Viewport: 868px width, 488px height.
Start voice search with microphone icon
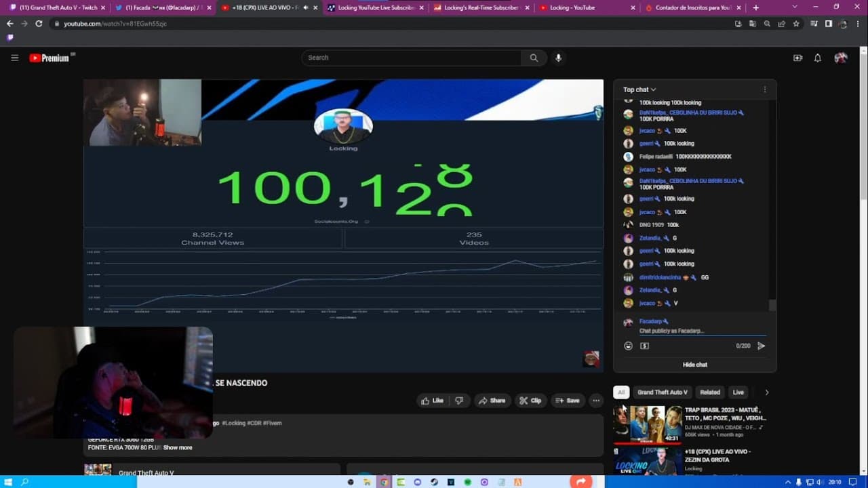tap(558, 58)
